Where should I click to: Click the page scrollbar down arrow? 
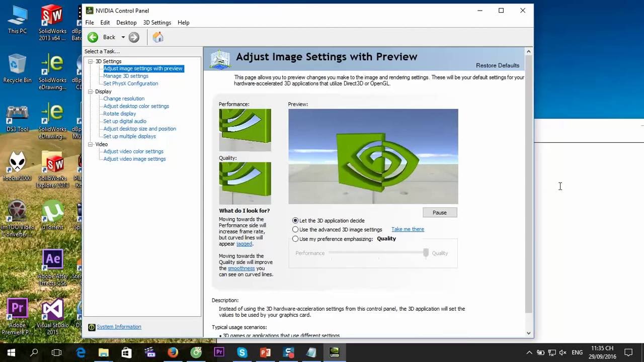click(529, 333)
